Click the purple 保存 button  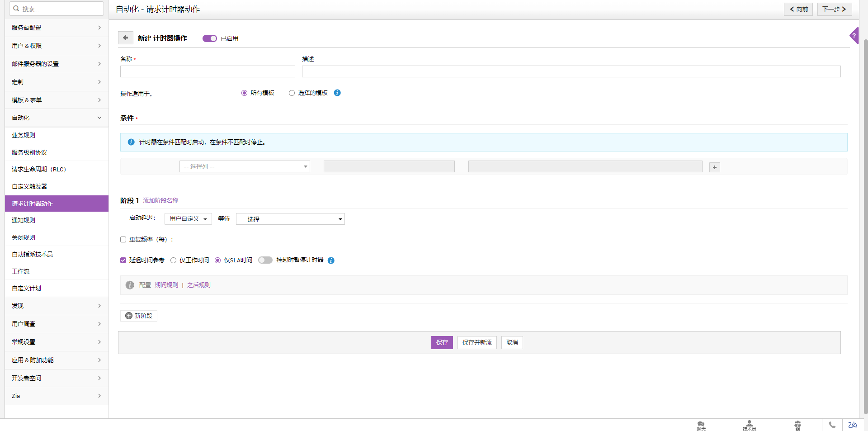[442, 342]
